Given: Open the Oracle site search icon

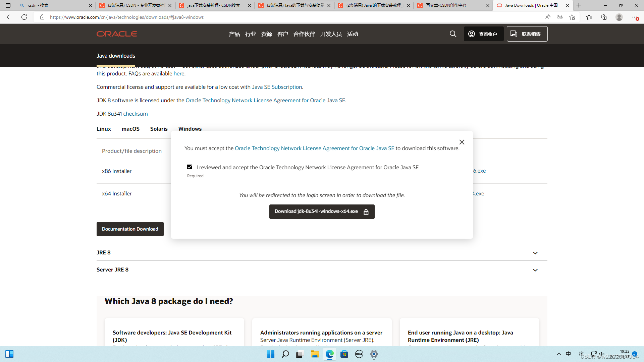Looking at the screenshot, I should [x=453, y=34].
